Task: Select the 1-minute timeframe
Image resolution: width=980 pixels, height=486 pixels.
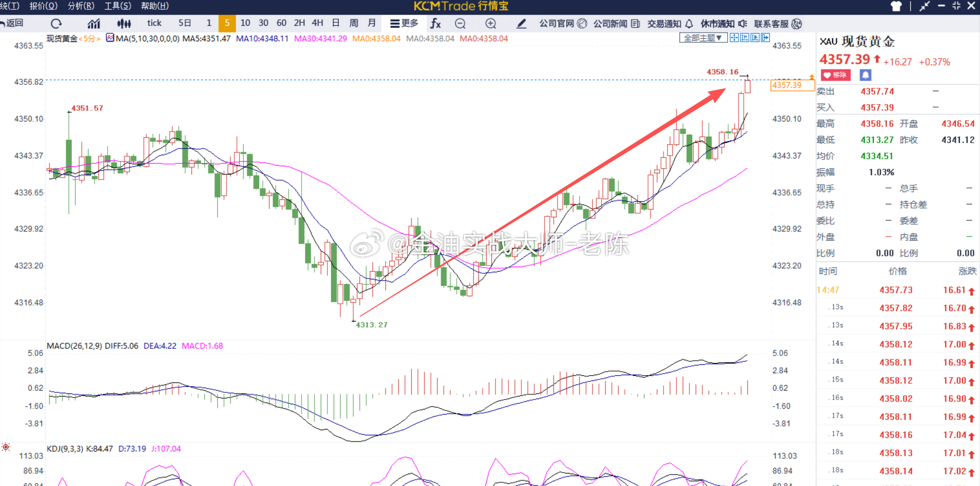Action: click(x=209, y=23)
